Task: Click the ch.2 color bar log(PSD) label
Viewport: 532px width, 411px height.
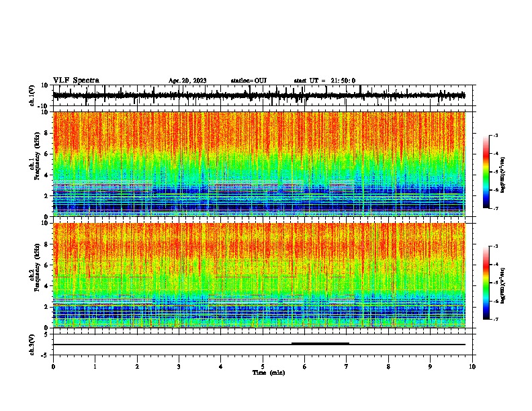Action: 502,285
